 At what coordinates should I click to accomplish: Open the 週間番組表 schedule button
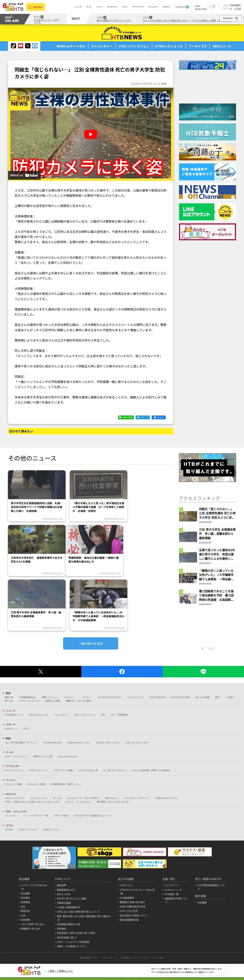coord(231,18)
